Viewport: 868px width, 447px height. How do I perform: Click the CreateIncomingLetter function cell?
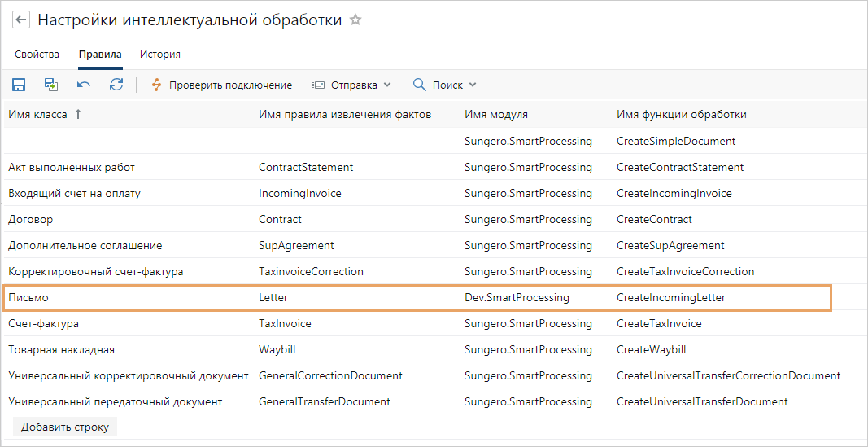(670, 298)
